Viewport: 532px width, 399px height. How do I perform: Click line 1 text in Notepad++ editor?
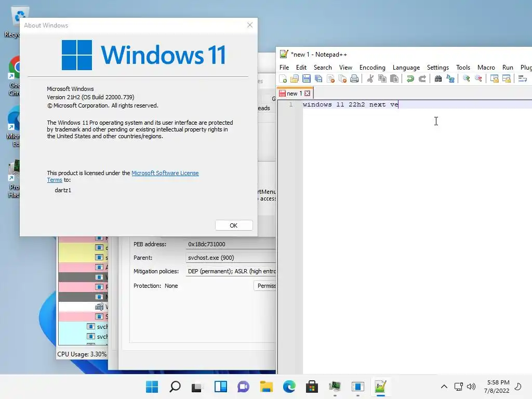(350, 104)
